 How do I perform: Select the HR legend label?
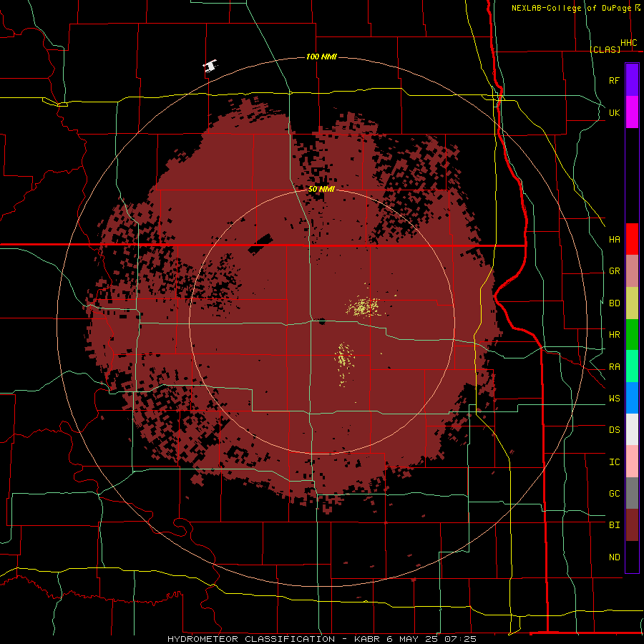tap(614, 335)
